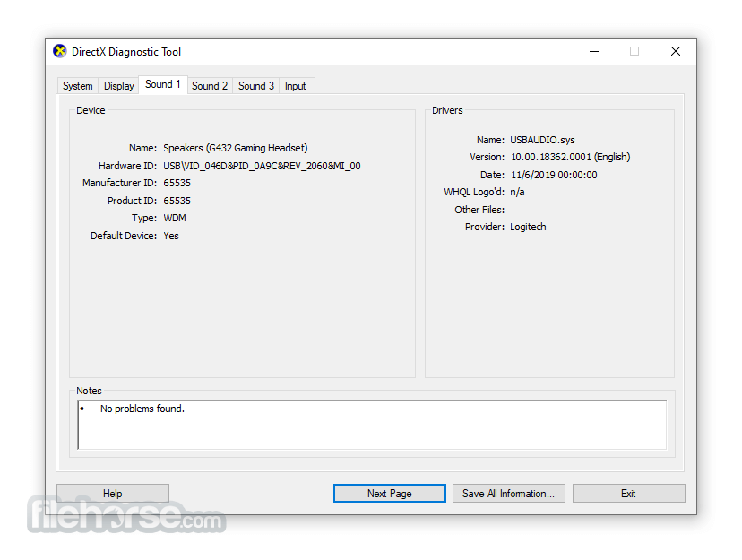Click the Help button
The height and width of the screenshot is (560, 742).
tap(113, 494)
